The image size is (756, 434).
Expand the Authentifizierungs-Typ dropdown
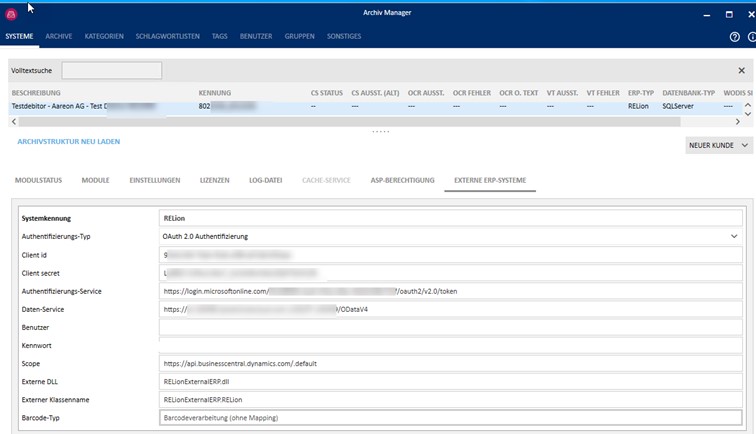point(734,236)
